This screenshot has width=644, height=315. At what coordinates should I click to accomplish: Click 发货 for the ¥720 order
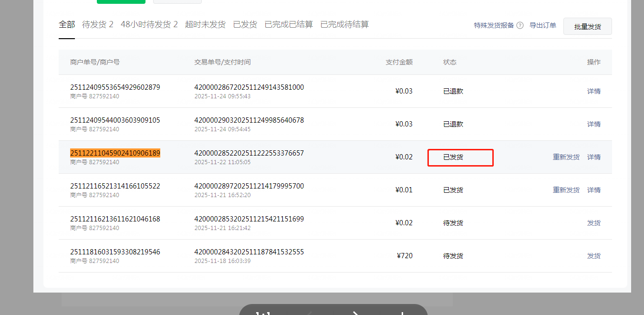pos(594,256)
